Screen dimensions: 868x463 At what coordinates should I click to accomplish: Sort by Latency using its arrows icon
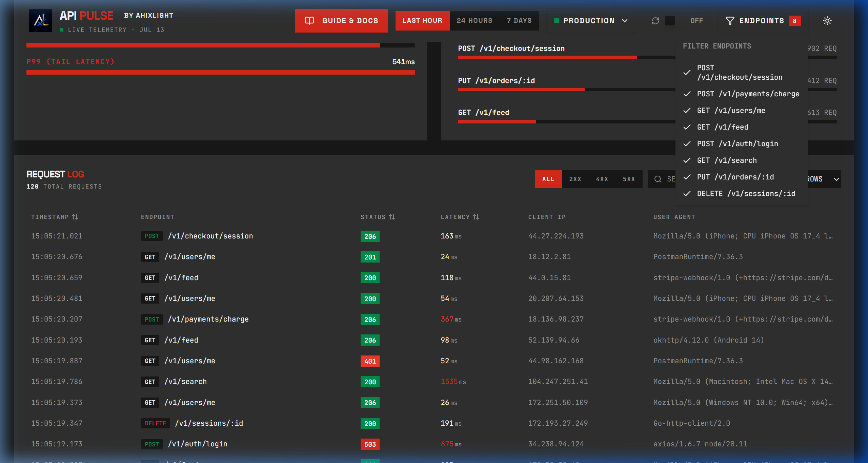(x=476, y=217)
